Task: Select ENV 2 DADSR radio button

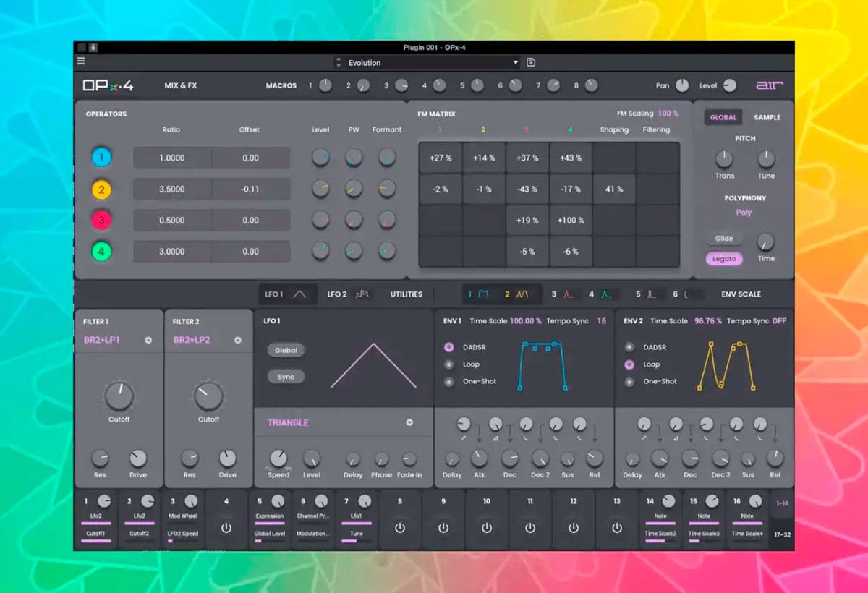Action: pyautogui.click(x=629, y=347)
